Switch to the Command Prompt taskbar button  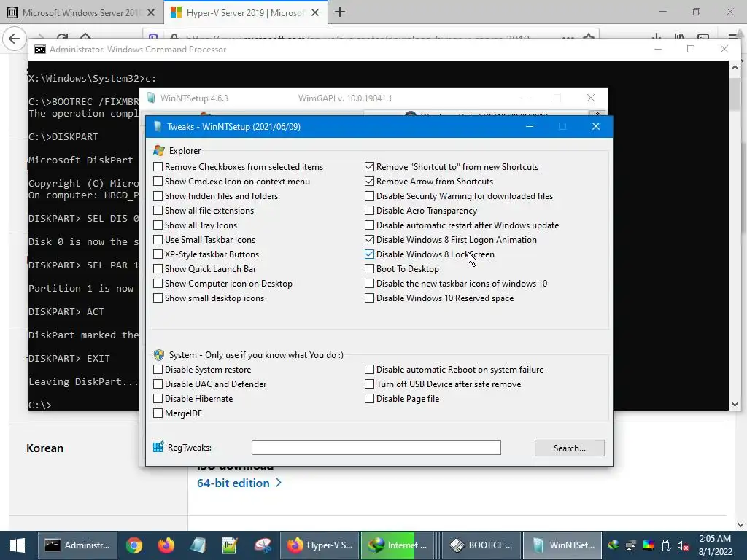pos(77,545)
